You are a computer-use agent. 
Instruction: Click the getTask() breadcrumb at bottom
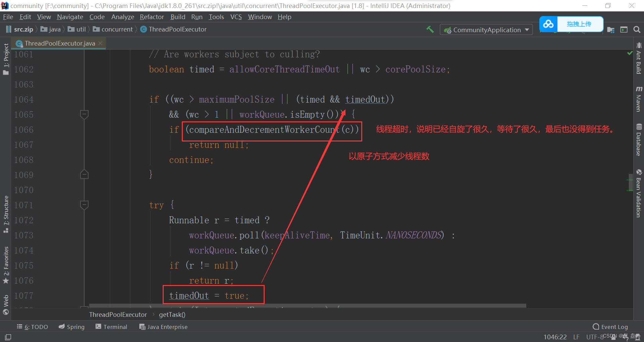coord(172,315)
